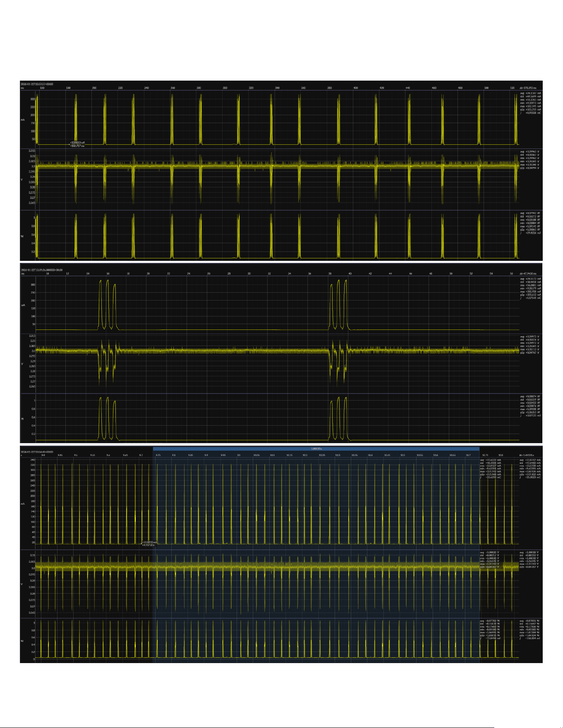Click the +13.5613 mA hover readout in top capture

[x=77, y=143]
